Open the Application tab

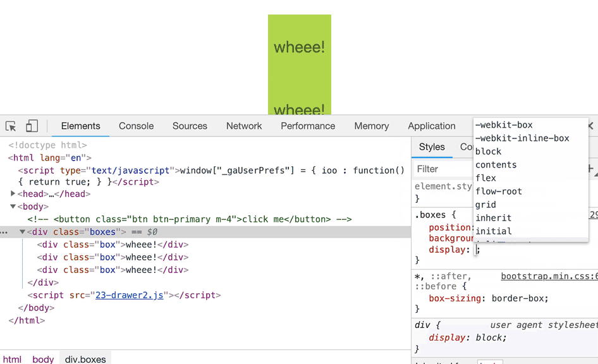click(432, 126)
